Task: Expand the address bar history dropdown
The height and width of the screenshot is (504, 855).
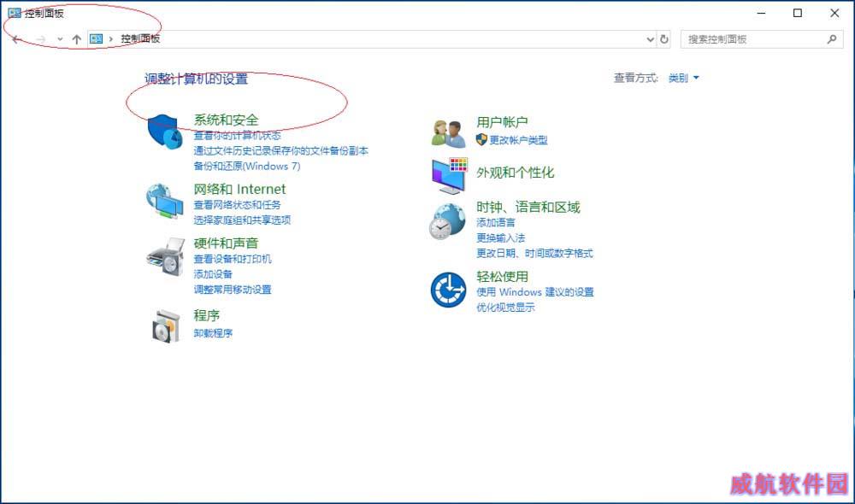Action: 650,39
